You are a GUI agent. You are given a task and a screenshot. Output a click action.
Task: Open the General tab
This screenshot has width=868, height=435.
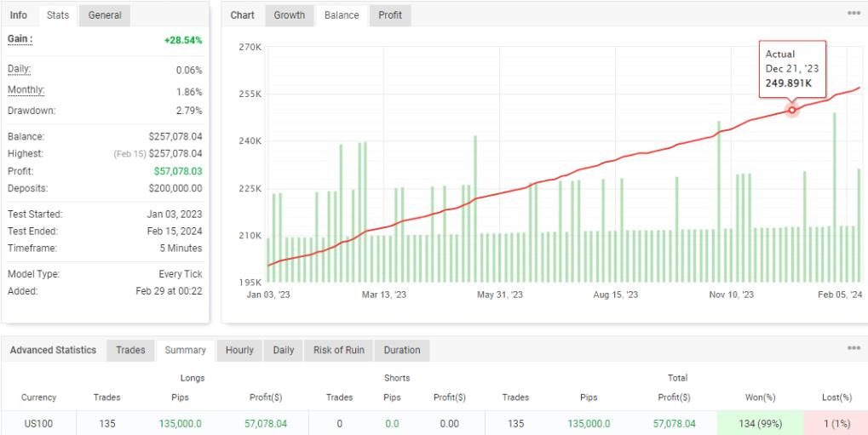pyautogui.click(x=105, y=15)
